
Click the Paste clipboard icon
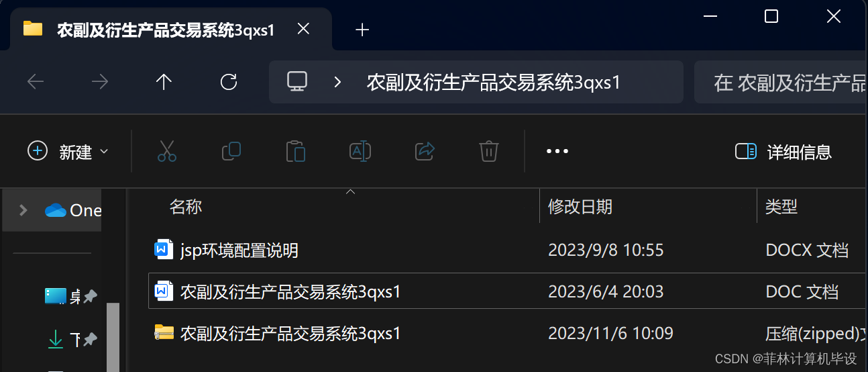pyautogui.click(x=296, y=151)
